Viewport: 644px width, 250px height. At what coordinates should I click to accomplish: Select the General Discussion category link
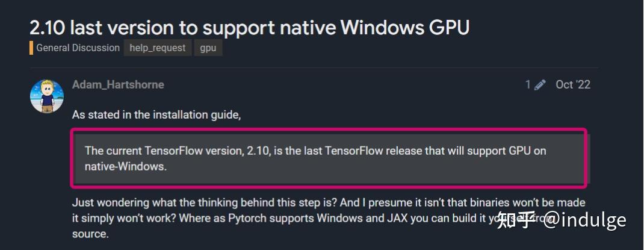coord(78,48)
